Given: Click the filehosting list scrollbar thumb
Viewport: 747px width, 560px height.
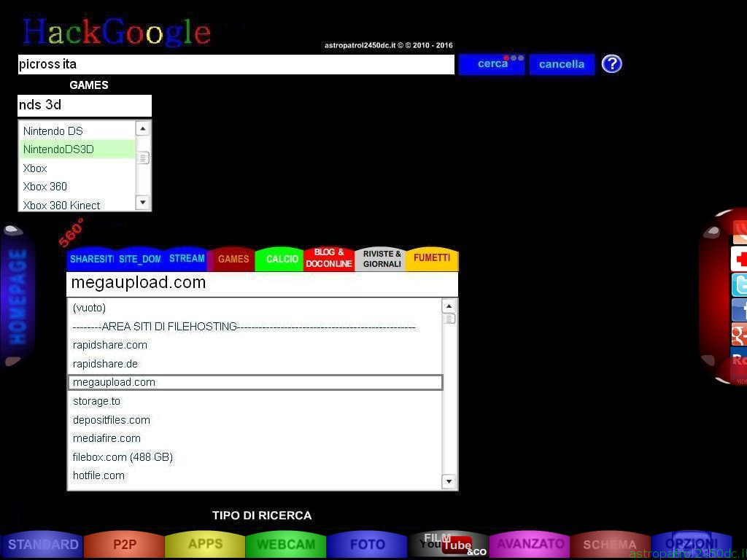Looking at the screenshot, I should click(x=449, y=319).
